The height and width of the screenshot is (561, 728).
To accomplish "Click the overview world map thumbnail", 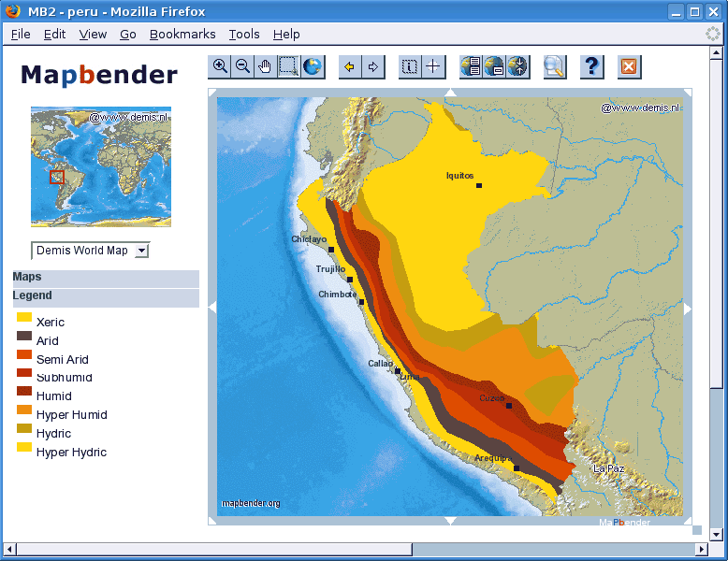I will point(101,166).
